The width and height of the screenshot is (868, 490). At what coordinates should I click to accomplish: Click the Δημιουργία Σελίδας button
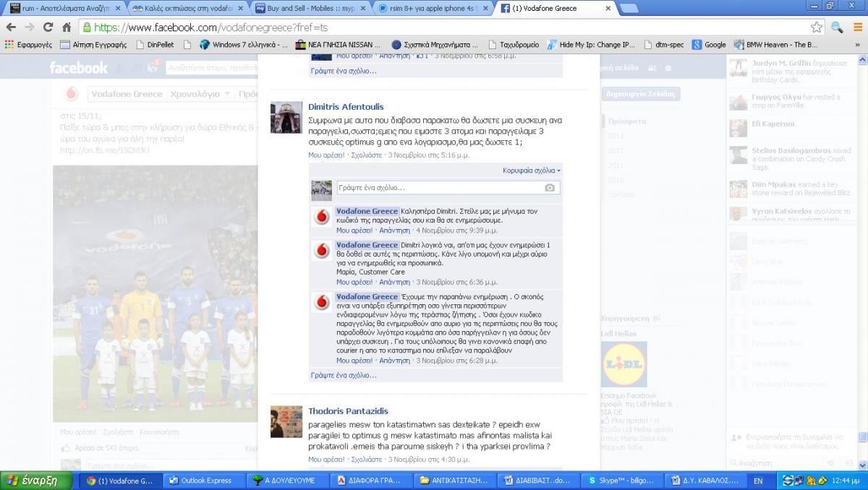coord(641,94)
